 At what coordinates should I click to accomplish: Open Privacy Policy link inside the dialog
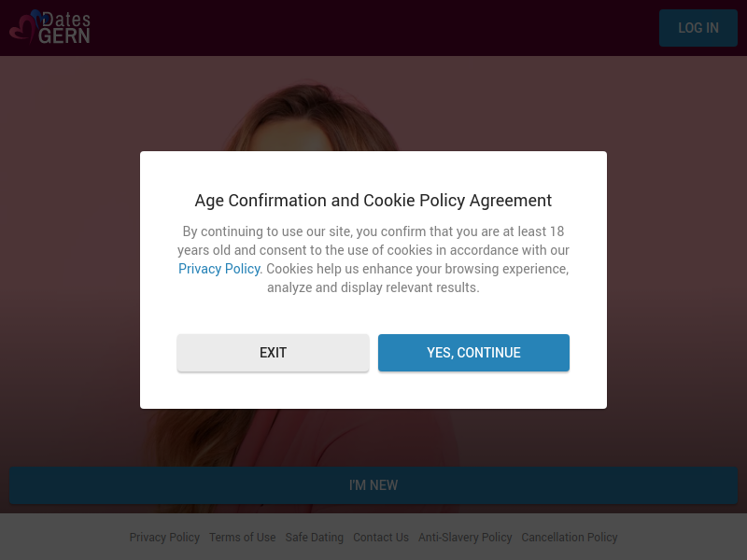(x=219, y=269)
